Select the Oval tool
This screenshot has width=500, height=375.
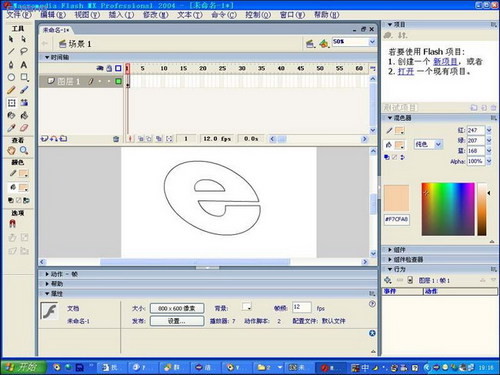click(11, 77)
